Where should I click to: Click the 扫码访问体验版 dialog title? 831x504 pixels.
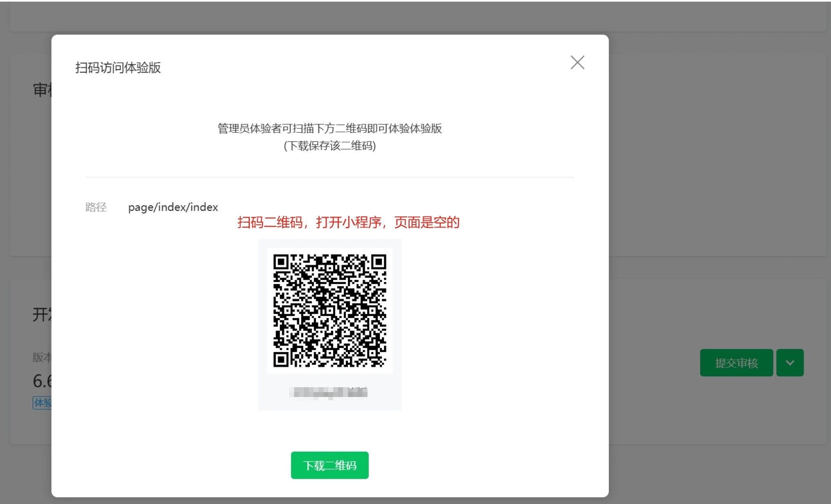118,68
